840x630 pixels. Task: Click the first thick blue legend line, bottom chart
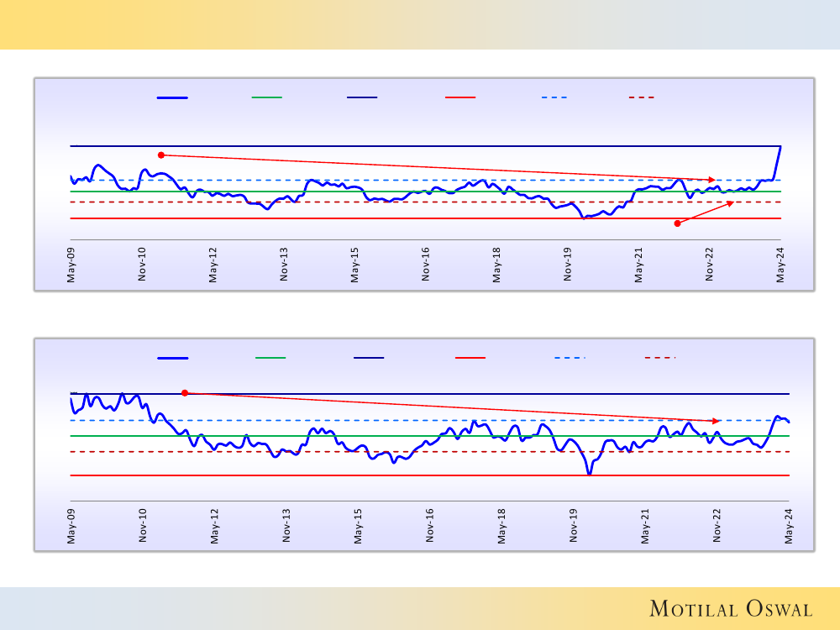[x=173, y=358]
